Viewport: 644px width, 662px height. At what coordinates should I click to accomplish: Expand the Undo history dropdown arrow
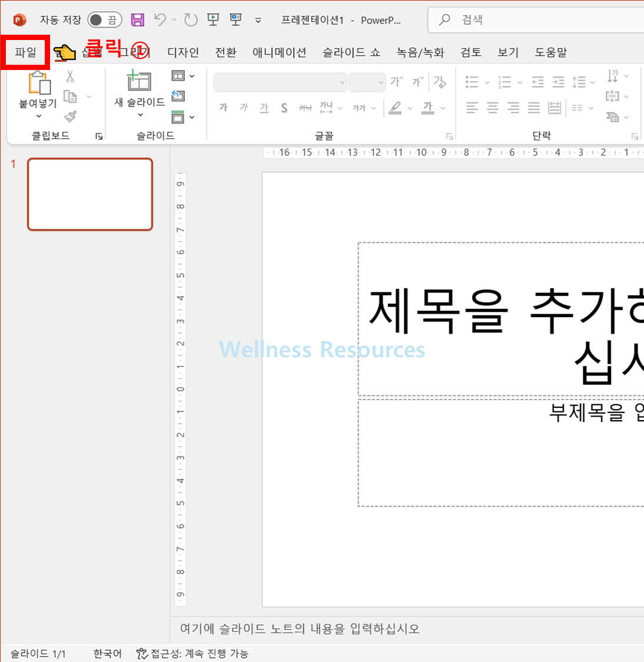tap(174, 20)
